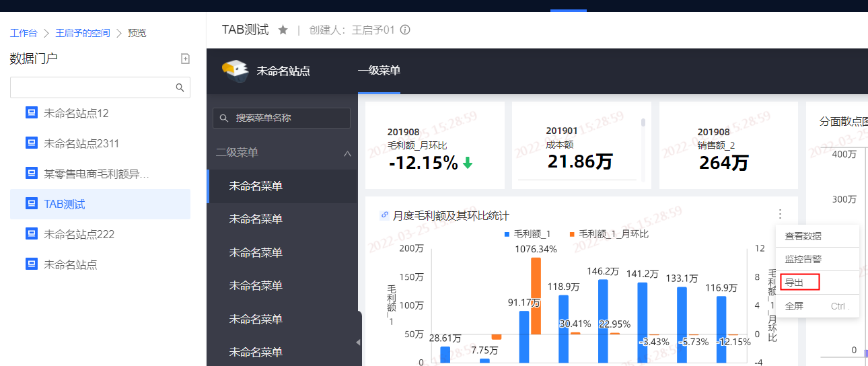This screenshot has height=366, width=868.
Task: Go to 工作台 breadcrumb link
Action: point(24,33)
